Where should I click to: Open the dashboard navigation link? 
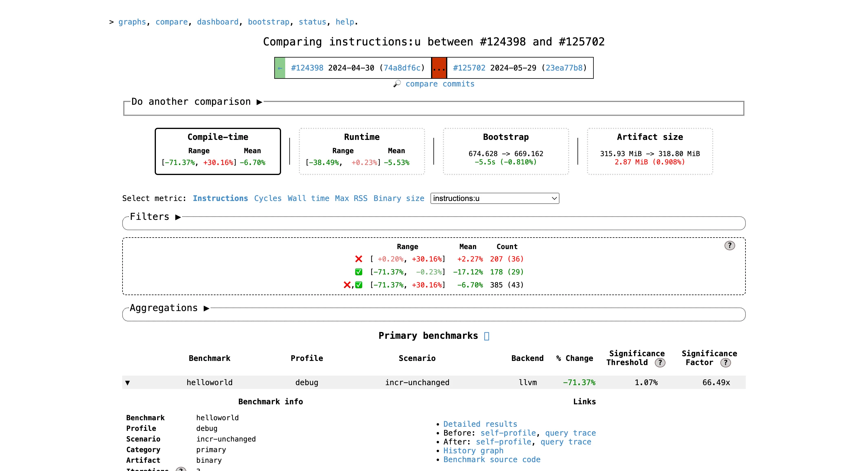(x=217, y=22)
